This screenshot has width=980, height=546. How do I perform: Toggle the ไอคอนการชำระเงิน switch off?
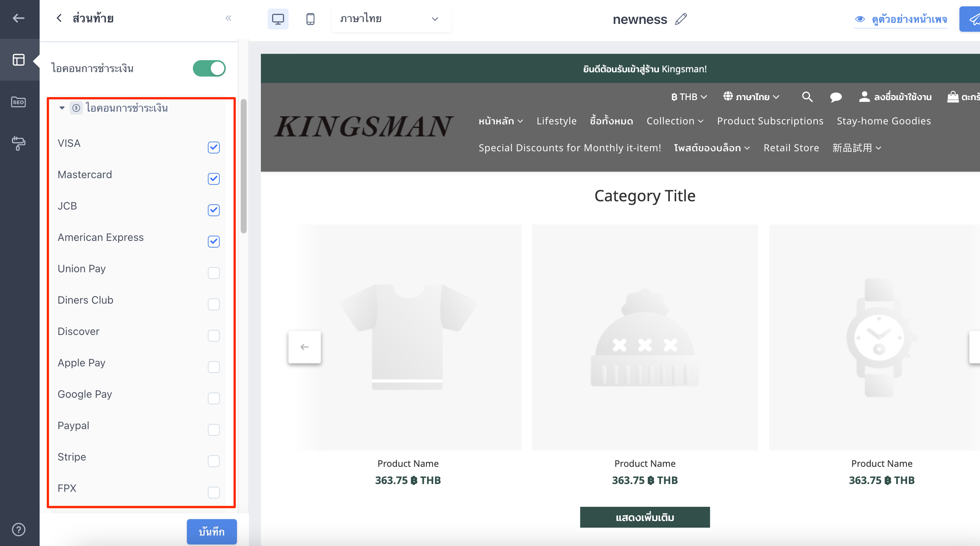pos(209,68)
